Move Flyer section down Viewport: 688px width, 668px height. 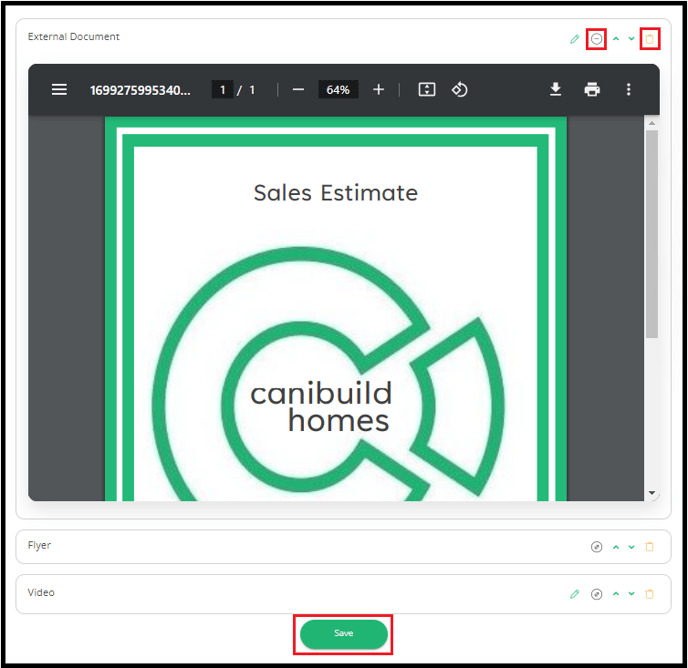[631, 547]
